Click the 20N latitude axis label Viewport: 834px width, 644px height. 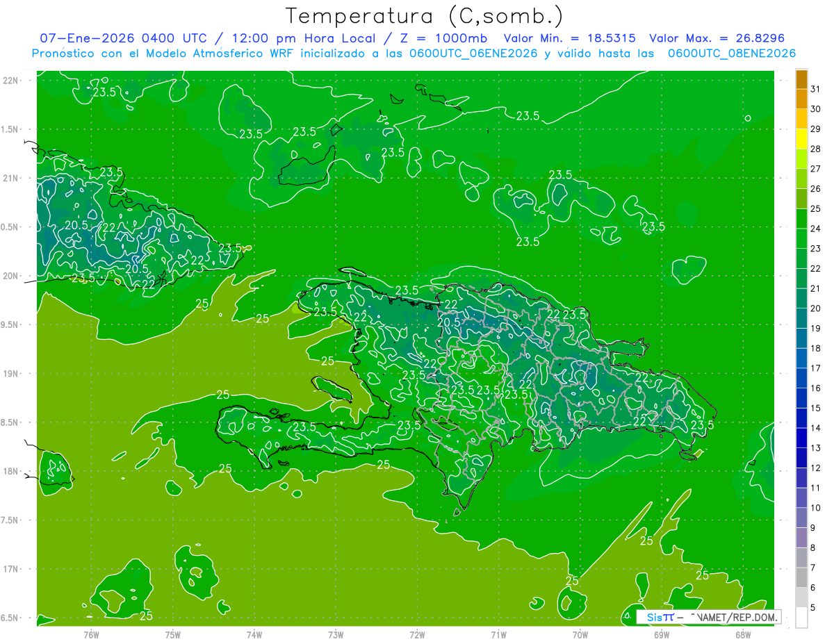pos(10,276)
